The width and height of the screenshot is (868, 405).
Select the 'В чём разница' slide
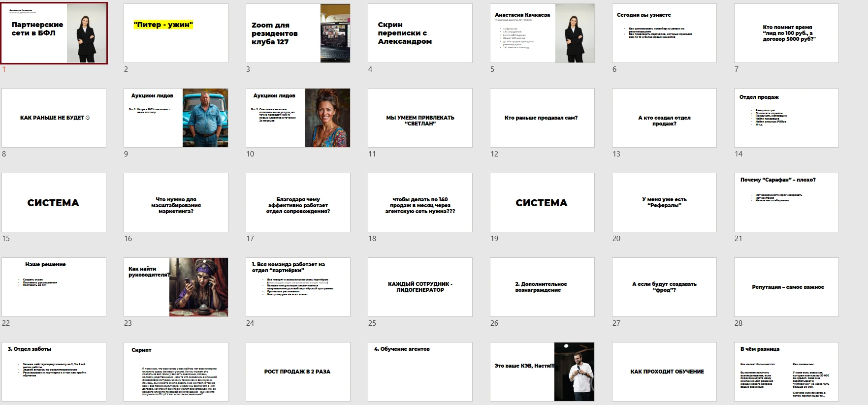click(x=786, y=372)
